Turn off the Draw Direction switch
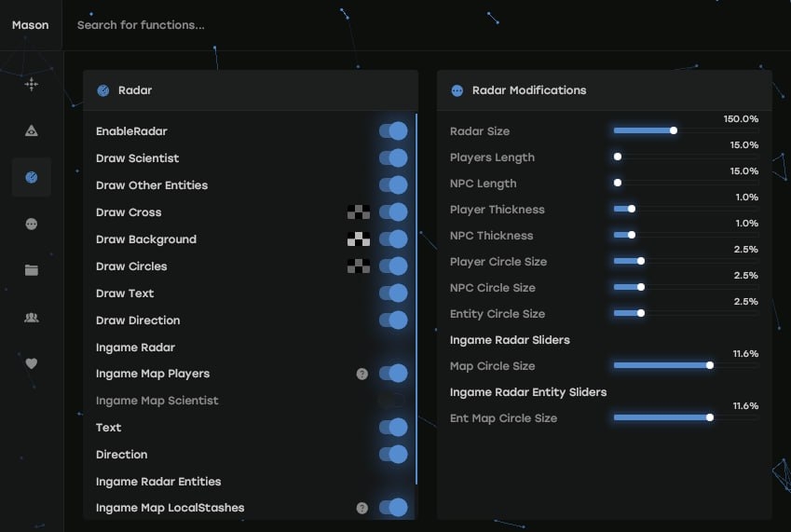This screenshot has width=791, height=532. pos(393,321)
